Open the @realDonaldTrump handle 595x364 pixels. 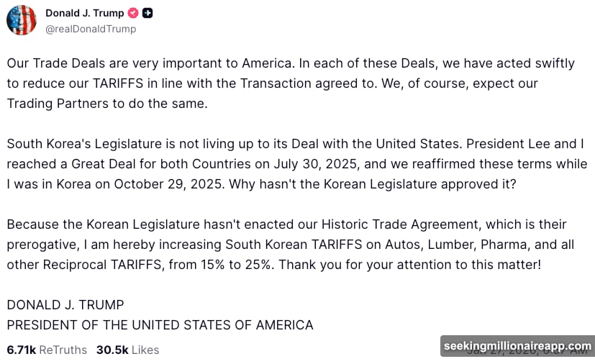(x=91, y=29)
